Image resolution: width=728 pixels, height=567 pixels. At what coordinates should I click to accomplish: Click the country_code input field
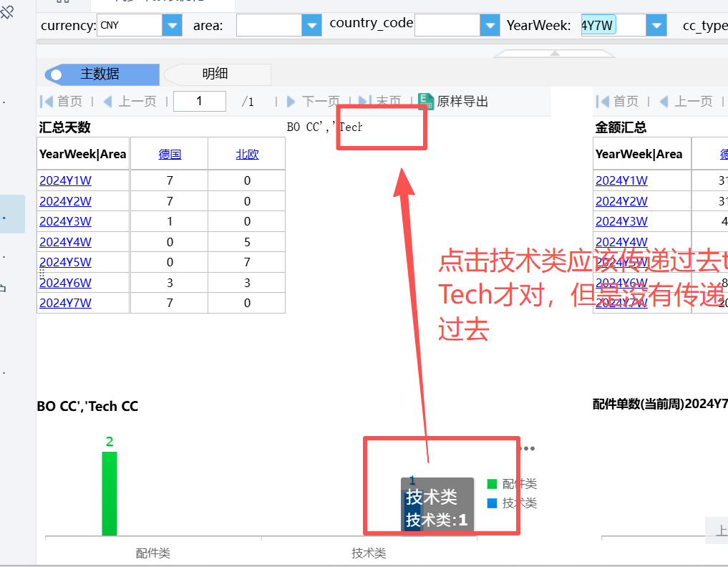click(447, 25)
